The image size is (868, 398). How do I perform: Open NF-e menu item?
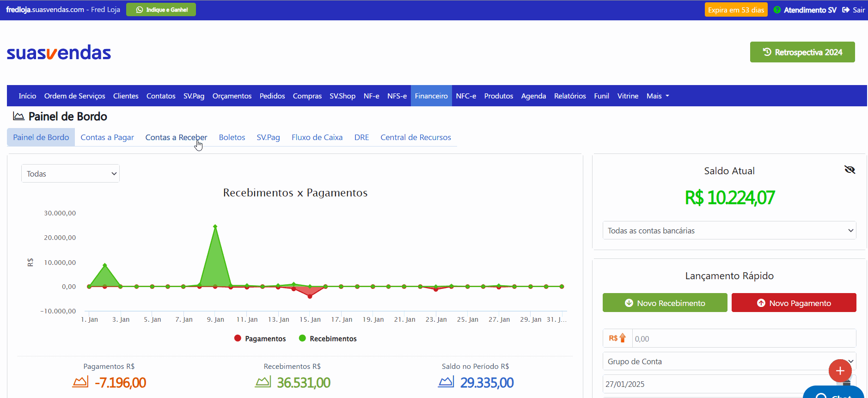tap(371, 96)
